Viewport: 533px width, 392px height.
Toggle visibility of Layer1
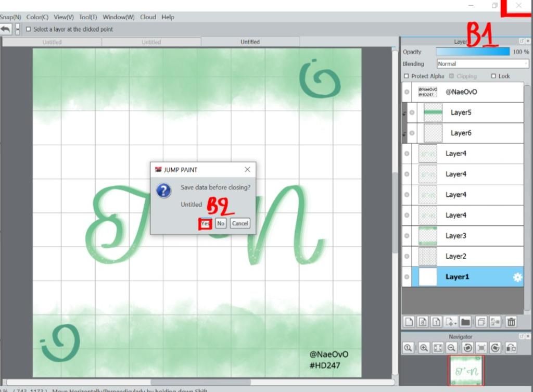[407, 277]
